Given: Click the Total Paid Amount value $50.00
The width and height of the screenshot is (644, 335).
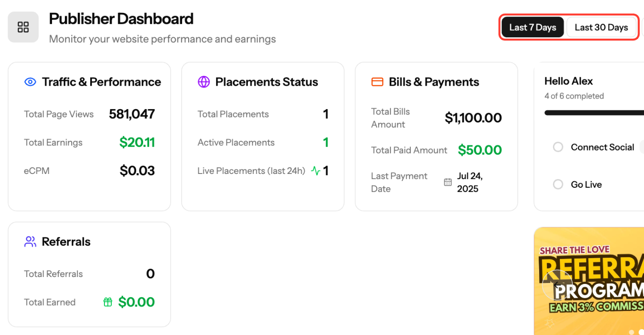Looking at the screenshot, I should [480, 150].
